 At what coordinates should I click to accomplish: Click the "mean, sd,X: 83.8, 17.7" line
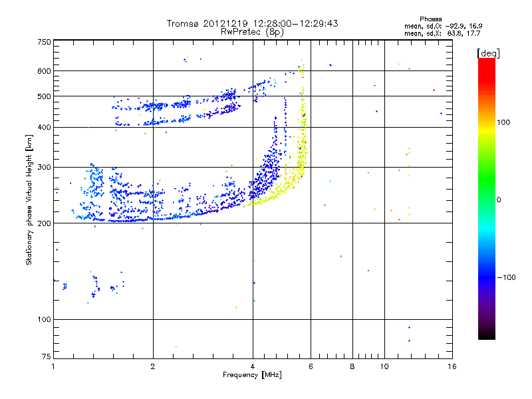(442, 33)
